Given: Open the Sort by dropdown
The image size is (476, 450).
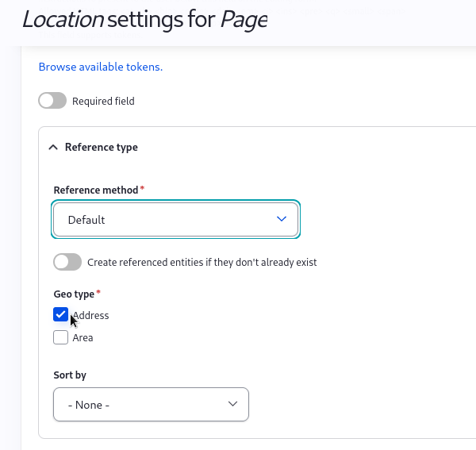Looking at the screenshot, I should [x=152, y=404].
